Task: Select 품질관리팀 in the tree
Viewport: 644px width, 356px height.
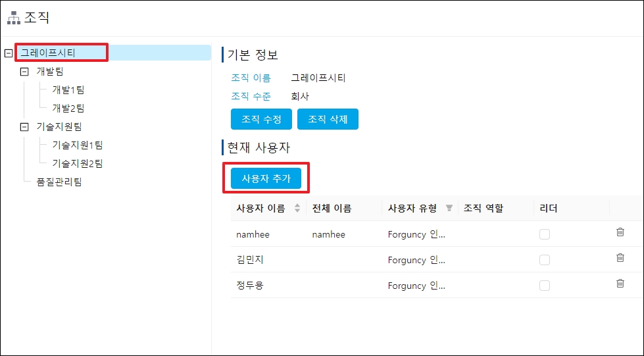Action: (59, 182)
